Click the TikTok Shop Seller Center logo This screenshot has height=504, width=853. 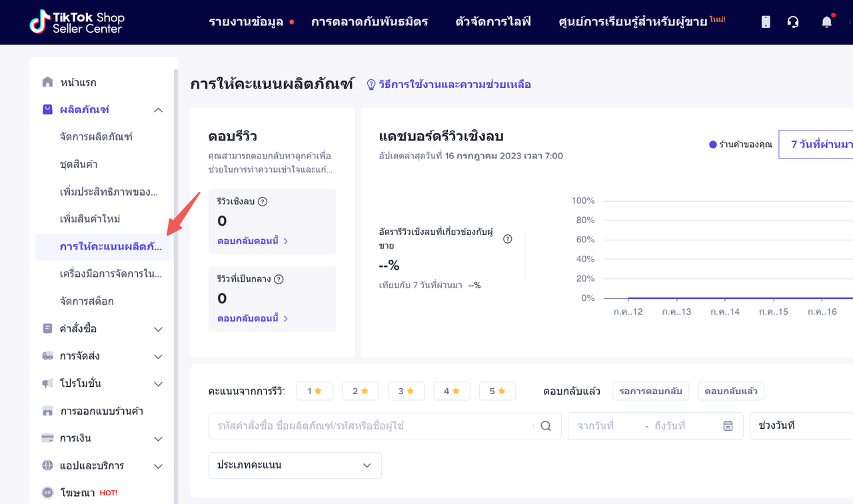click(x=77, y=22)
